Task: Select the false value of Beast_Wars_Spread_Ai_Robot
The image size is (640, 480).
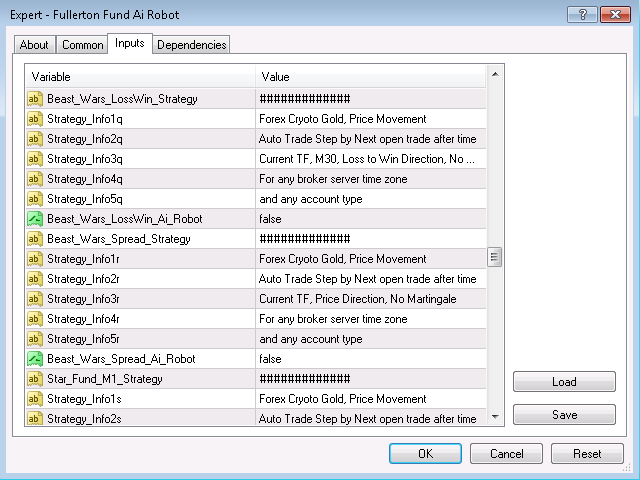Action: tap(270, 359)
